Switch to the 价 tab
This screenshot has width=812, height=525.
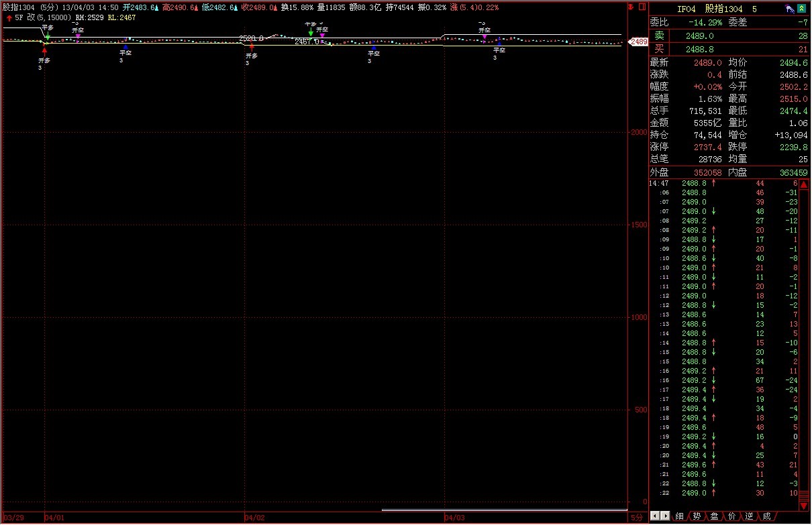click(x=732, y=516)
